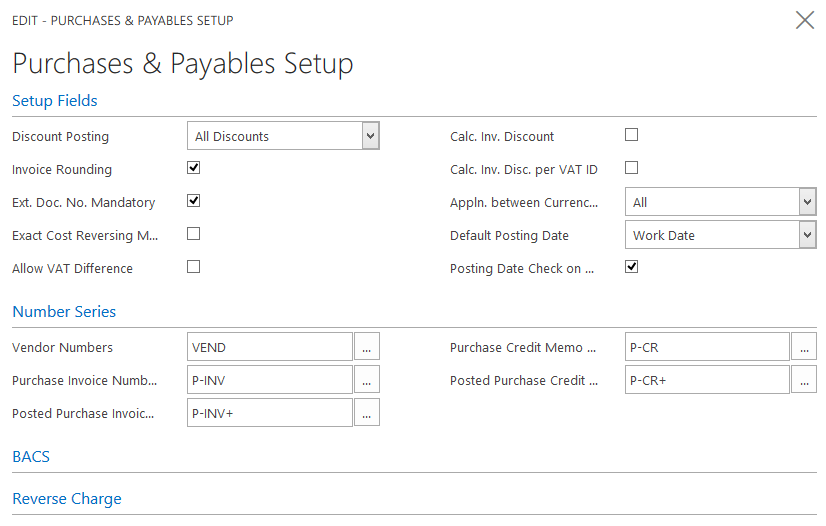Viewport: 826px width, 526px height.
Task: Click the Vendor Numbers input field
Action: point(270,347)
